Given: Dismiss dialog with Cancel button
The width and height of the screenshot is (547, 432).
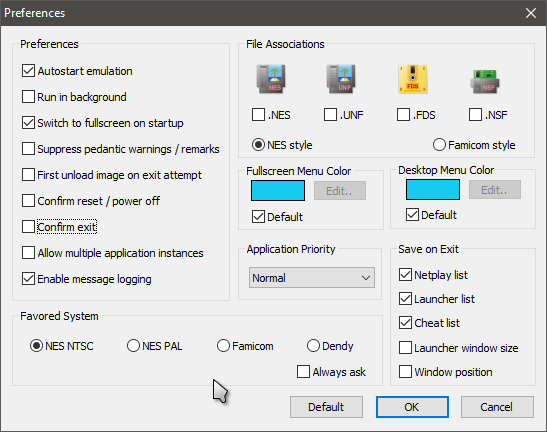Looking at the screenshot, I should (x=497, y=407).
